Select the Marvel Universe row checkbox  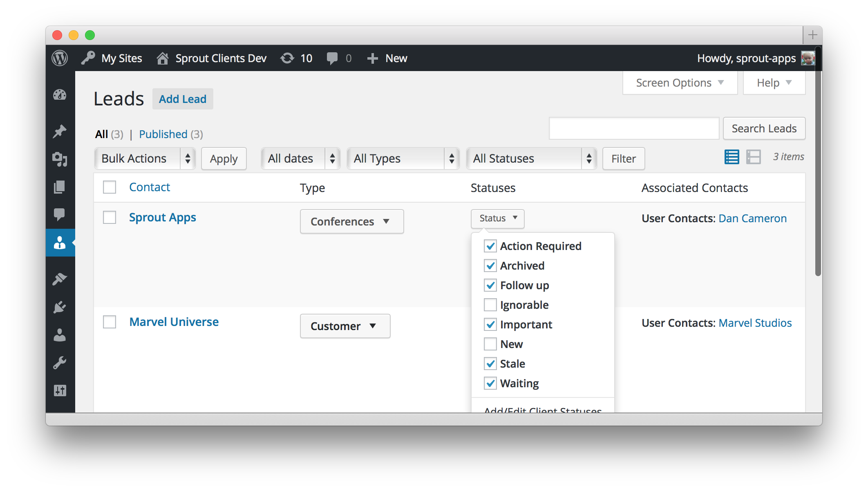point(110,322)
